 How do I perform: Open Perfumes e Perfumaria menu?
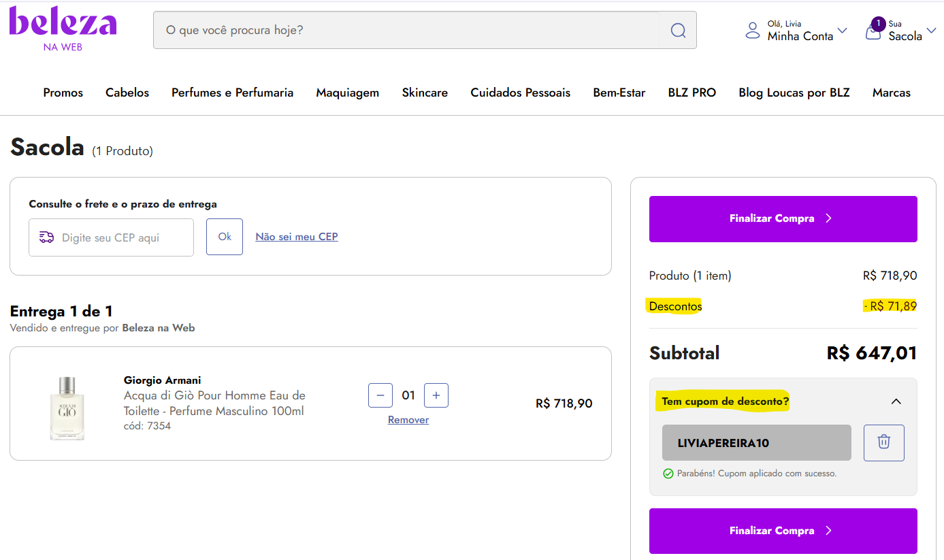pyautogui.click(x=232, y=93)
